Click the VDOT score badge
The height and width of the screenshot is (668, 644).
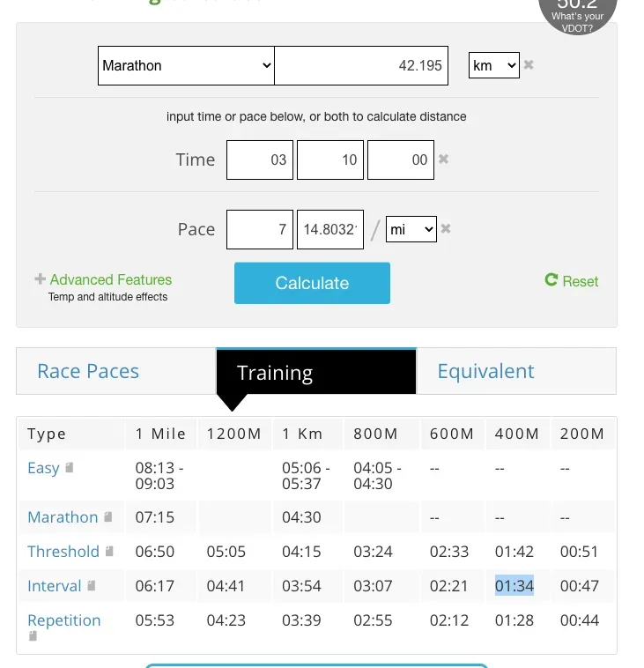(x=578, y=13)
